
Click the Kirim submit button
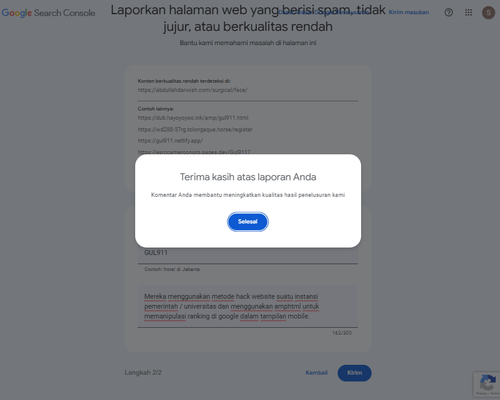(354, 373)
